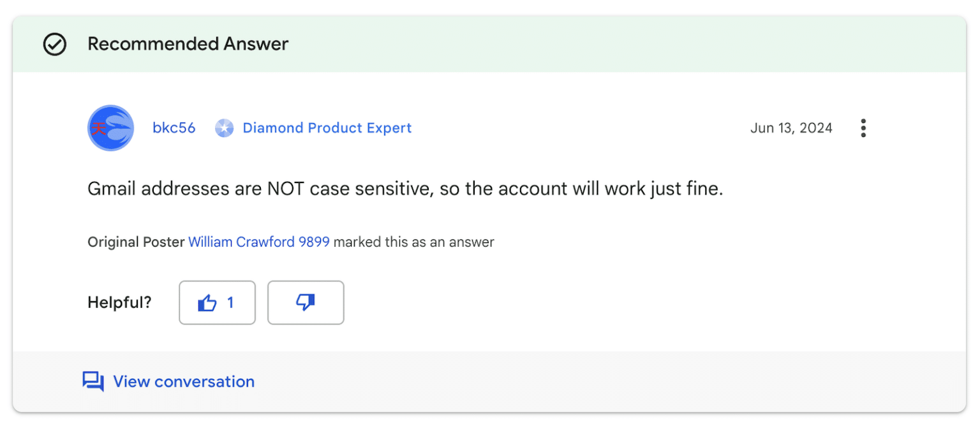Screen dimensions: 980x426
Task: Click the Recommended Answer checkmark icon
Action: 55,44
